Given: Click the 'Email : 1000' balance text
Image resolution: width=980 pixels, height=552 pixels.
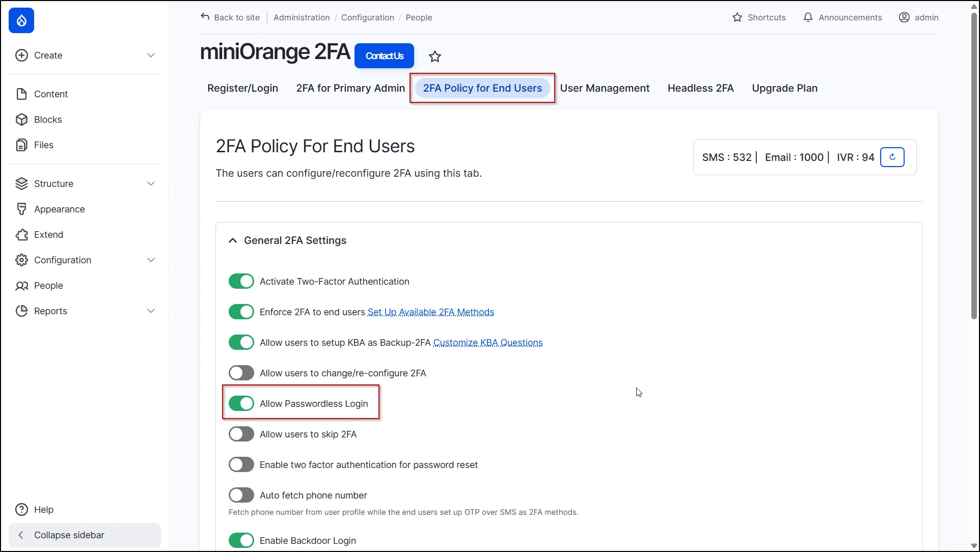Looking at the screenshot, I should (794, 157).
